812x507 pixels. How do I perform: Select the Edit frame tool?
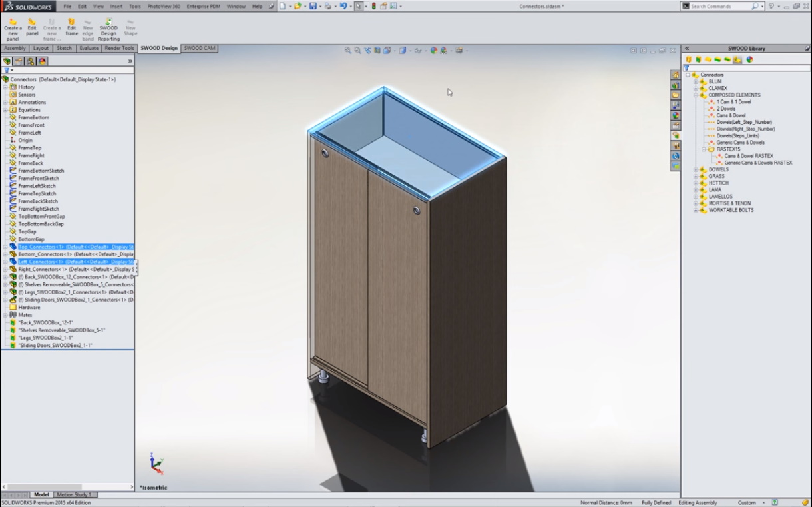click(x=71, y=29)
